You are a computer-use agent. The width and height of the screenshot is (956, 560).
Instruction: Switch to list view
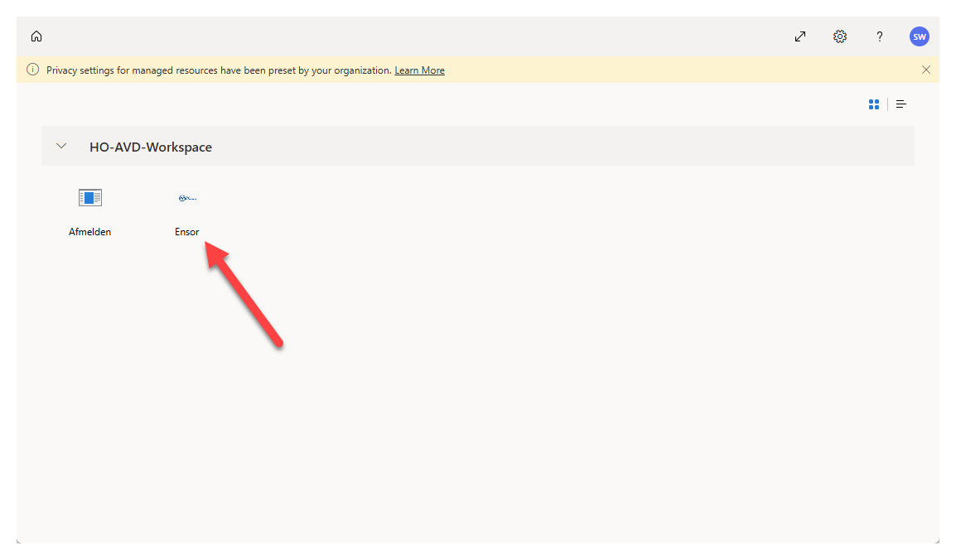[x=901, y=104]
